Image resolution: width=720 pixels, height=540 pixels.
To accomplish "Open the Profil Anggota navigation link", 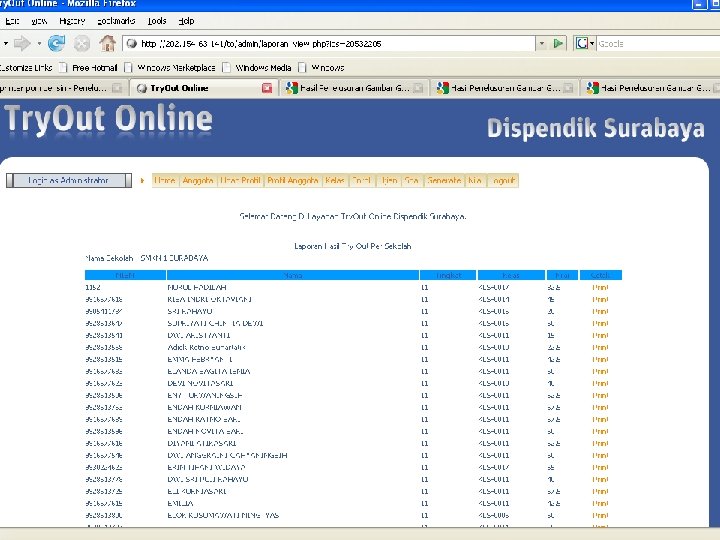I will coord(293,180).
